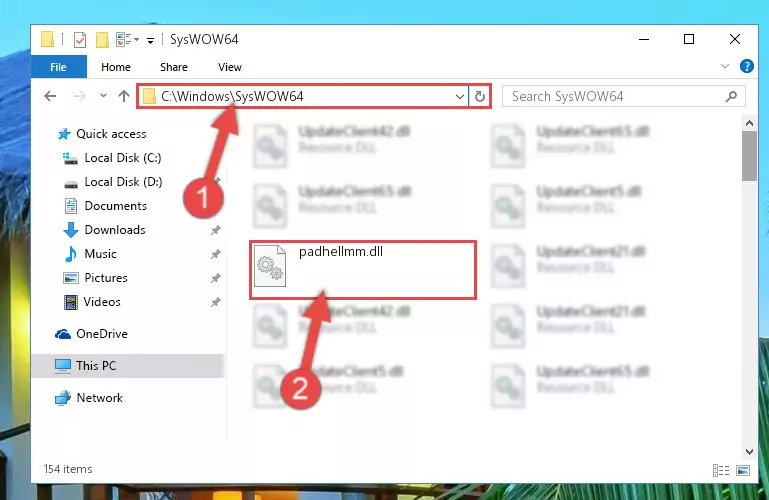Click the address bar path C:\Windows\SysWOW64
The image size is (769, 500).
232,96
